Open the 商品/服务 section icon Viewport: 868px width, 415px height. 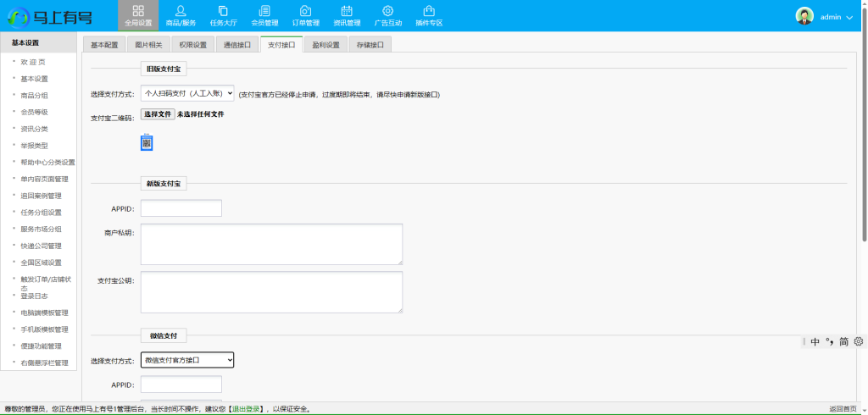click(180, 15)
